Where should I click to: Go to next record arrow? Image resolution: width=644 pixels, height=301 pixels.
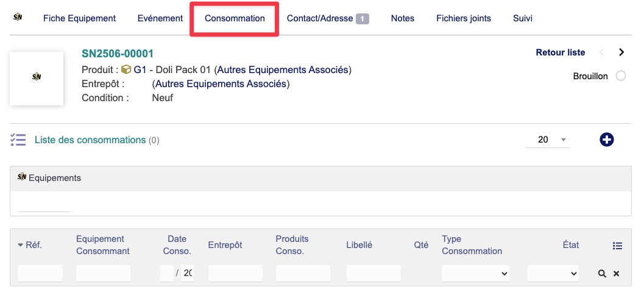621,52
